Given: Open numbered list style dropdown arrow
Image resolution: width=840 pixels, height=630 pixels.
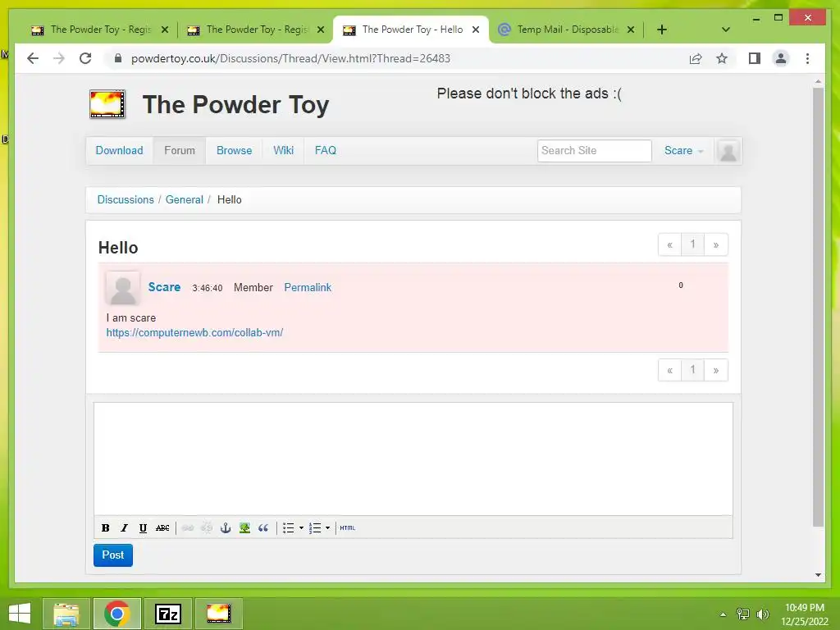Looking at the screenshot, I should [x=328, y=527].
